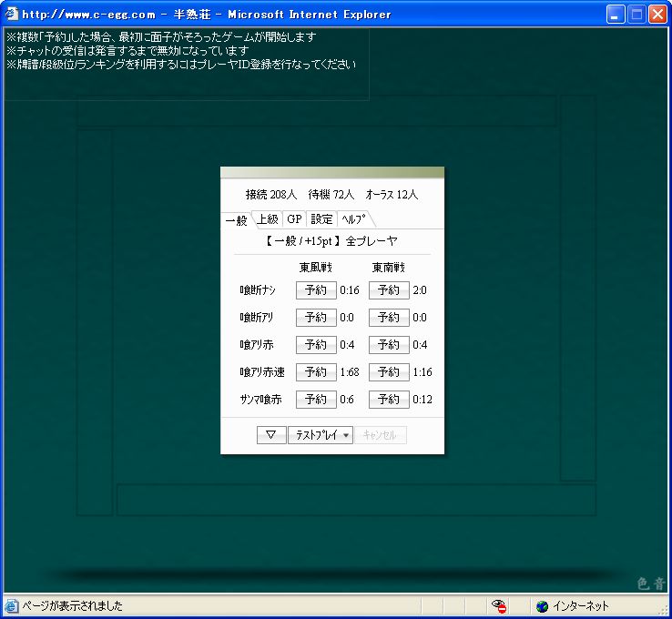The image size is (672, 619).
Task: Click the ▽ collapse button
Action: click(271, 435)
